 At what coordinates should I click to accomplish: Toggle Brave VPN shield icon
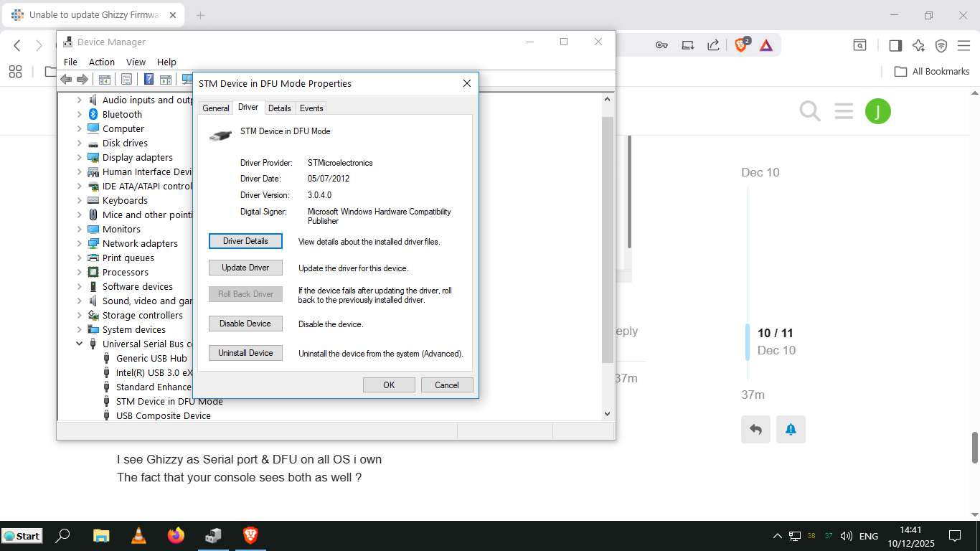pos(941,45)
